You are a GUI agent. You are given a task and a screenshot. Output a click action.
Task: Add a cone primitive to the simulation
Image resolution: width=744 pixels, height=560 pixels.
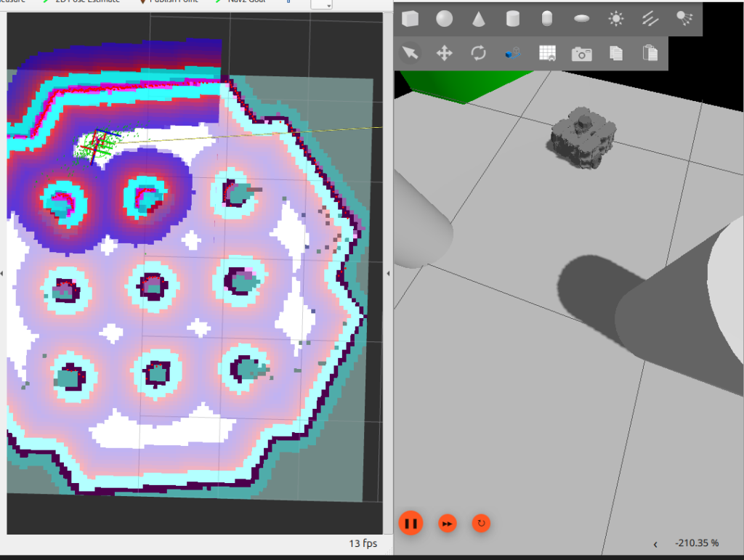[x=479, y=19]
